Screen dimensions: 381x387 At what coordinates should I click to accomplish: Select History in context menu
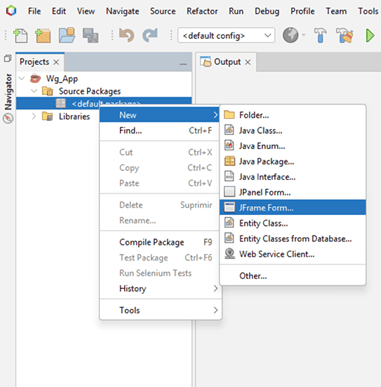(x=160, y=288)
